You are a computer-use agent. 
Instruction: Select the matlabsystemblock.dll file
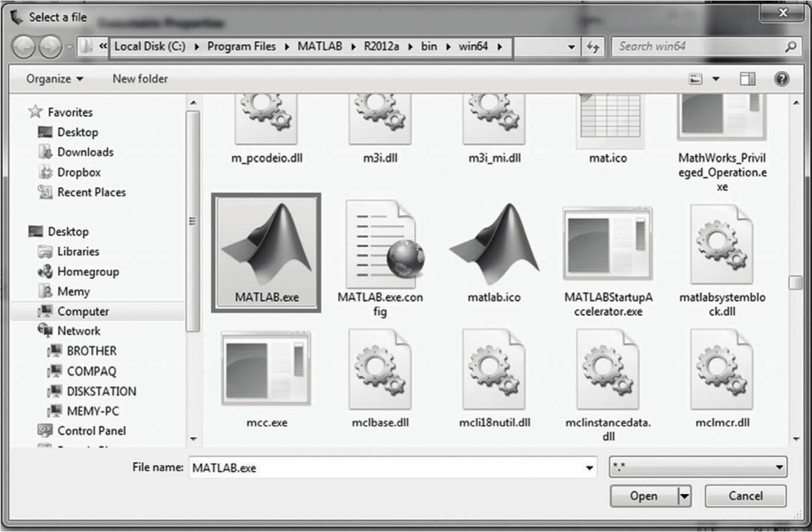coord(722,244)
